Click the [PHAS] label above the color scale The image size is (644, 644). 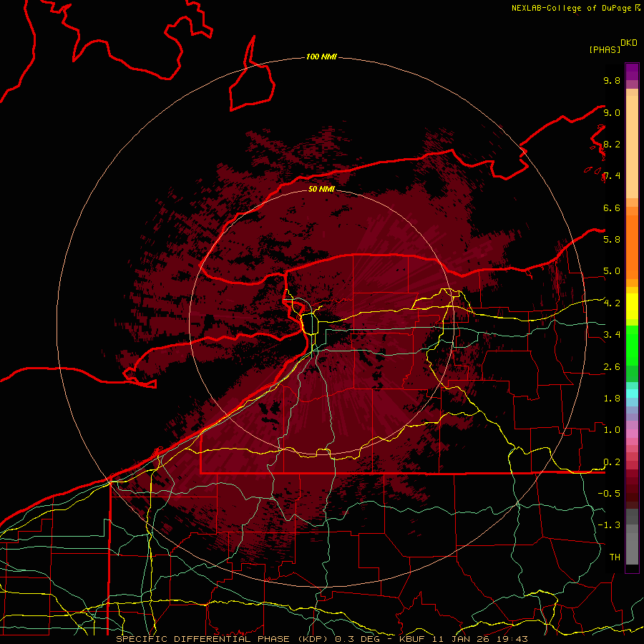[605, 49]
